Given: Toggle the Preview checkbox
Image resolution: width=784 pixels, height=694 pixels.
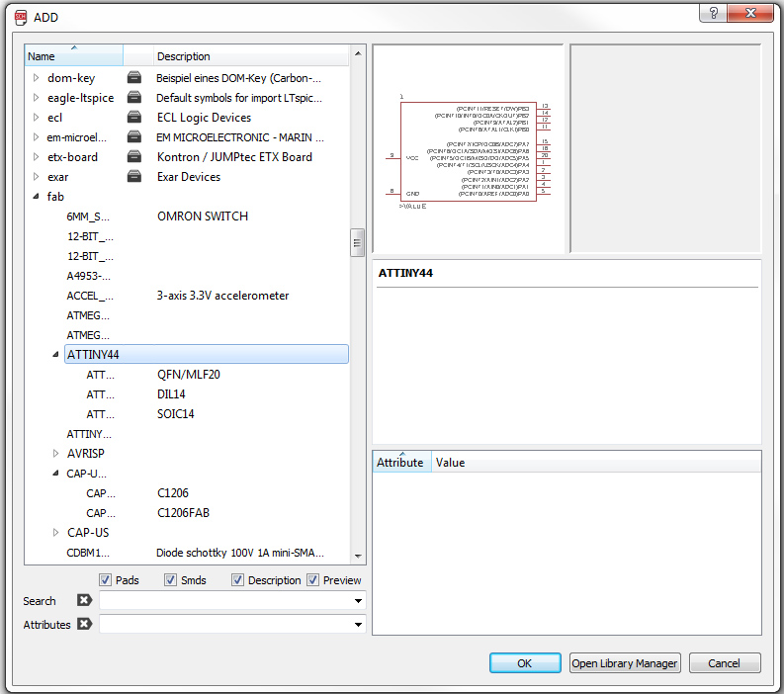Looking at the screenshot, I should point(313,580).
